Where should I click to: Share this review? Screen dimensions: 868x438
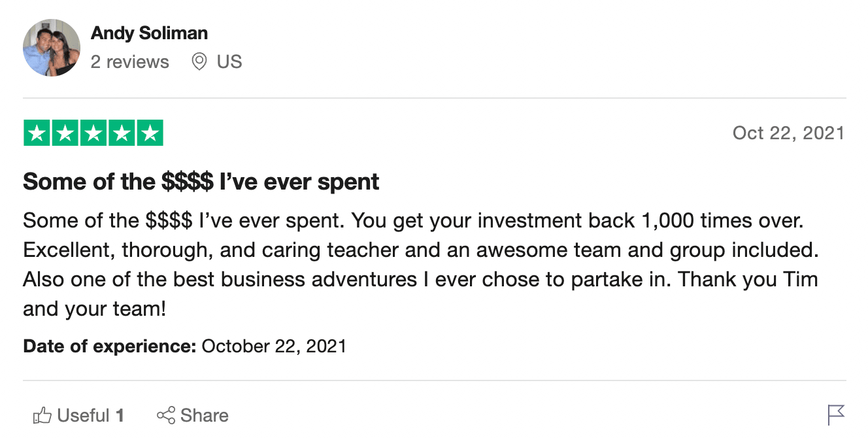(x=192, y=415)
